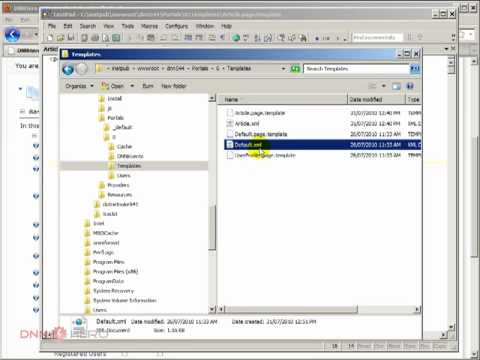Select the Providers folder in the tree
Screen dimensions: 480x360
[x=114, y=185]
